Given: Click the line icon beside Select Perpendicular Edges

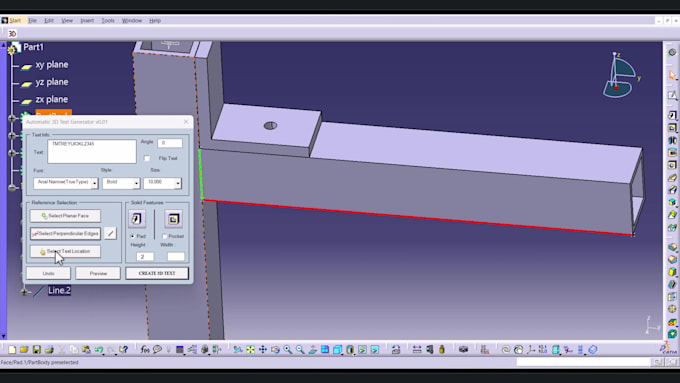Looking at the screenshot, I should (x=110, y=233).
